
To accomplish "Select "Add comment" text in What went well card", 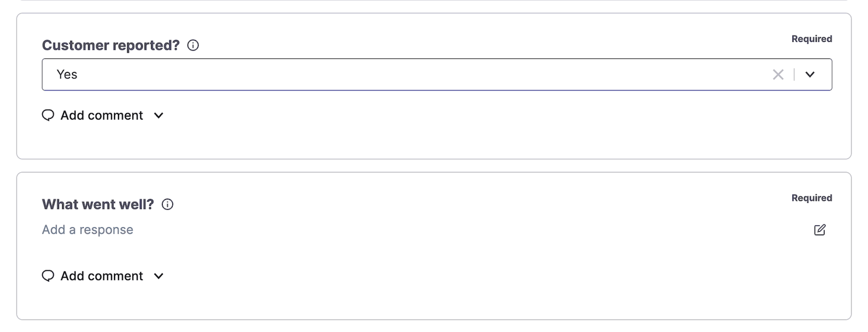I will (x=102, y=276).
